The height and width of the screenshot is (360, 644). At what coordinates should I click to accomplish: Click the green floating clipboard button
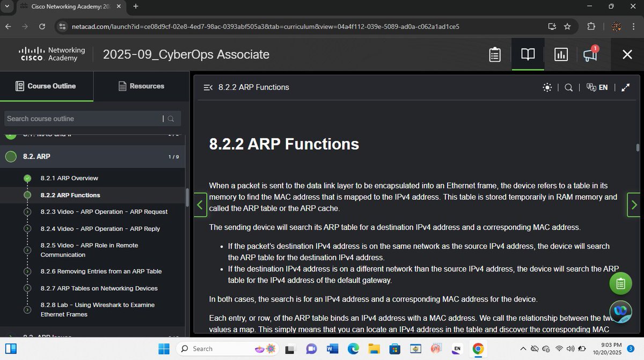pos(620,283)
